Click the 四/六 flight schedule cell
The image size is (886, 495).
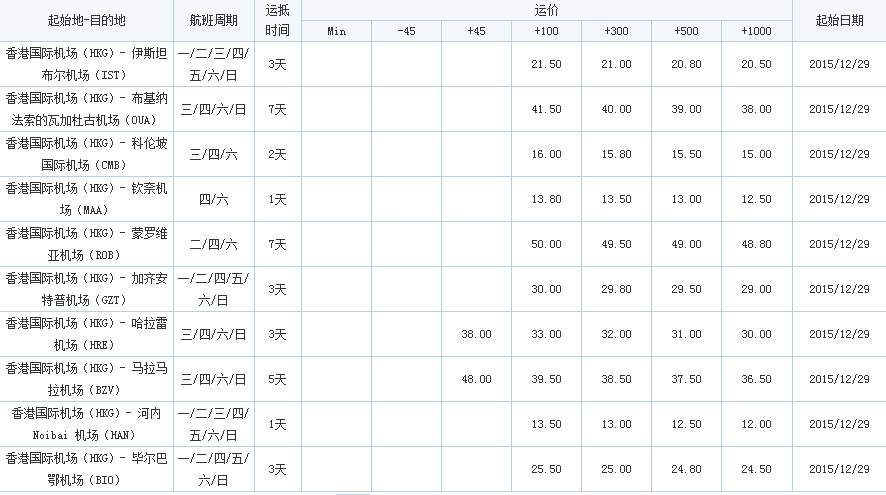[213, 199]
